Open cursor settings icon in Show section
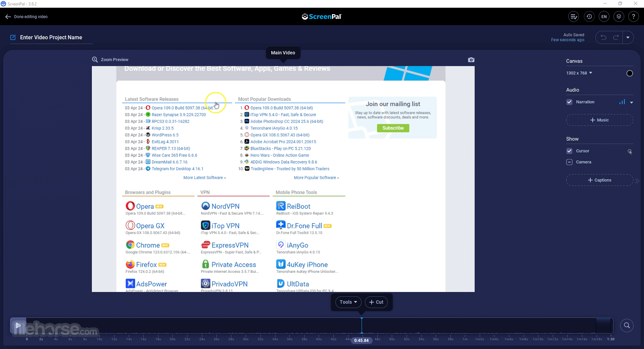 [x=630, y=152]
